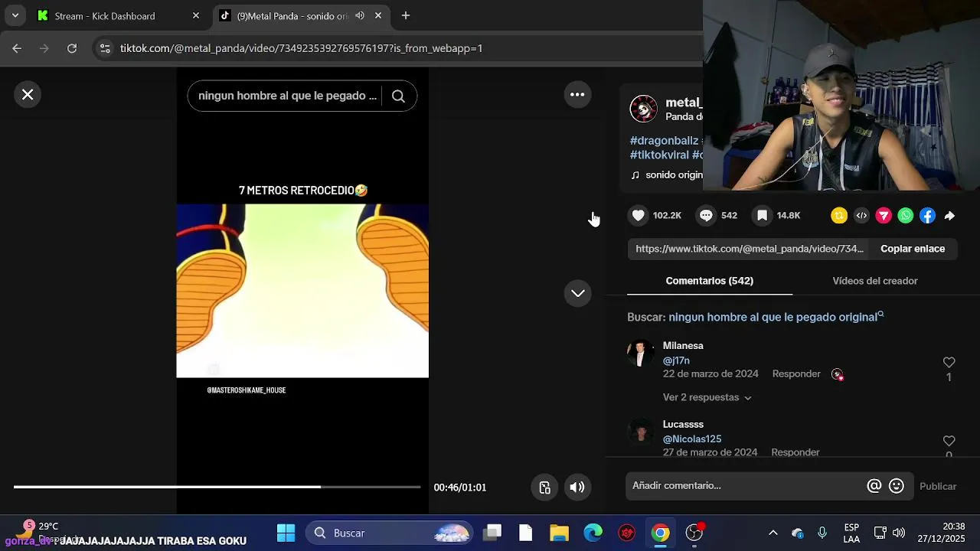
Task: Save video with bookmark icon
Action: (762, 216)
